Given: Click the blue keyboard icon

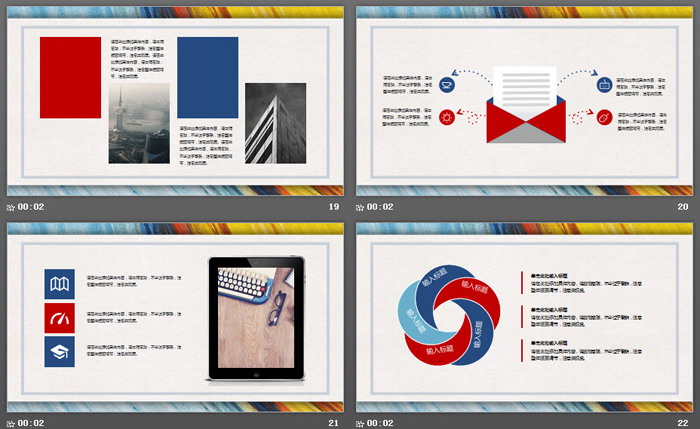Looking at the screenshot, I should (604, 86).
